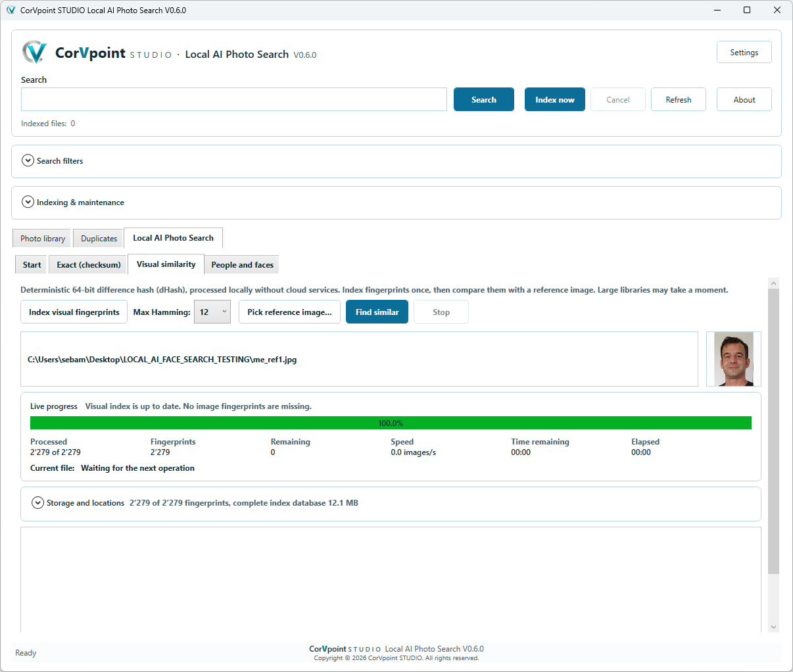Screen dimensions: 793x672
Task: Expand the Search filters section
Action: [x=28, y=160]
